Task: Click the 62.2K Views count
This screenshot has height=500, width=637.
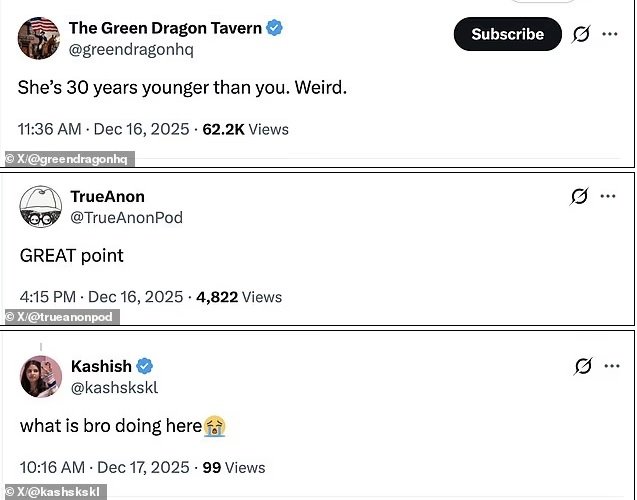Action: click(x=245, y=129)
